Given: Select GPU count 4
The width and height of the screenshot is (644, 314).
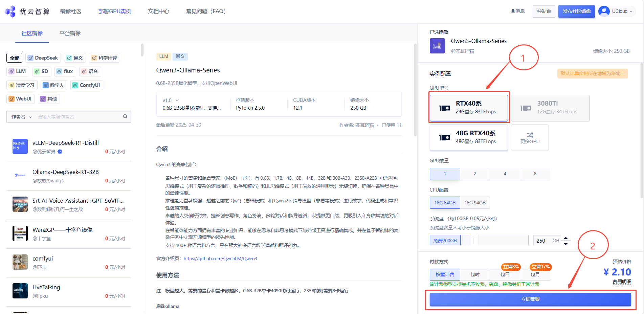Looking at the screenshot, I should [x=505, y=174].
